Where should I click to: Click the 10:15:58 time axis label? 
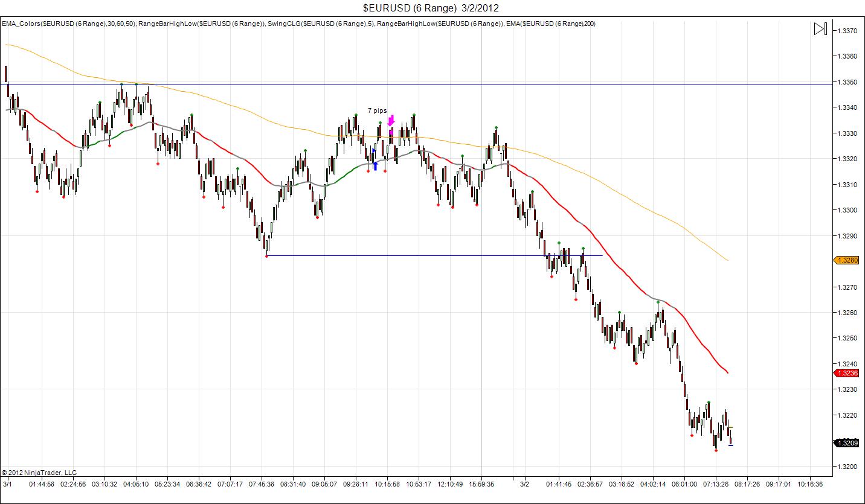[x=387, y=484]
